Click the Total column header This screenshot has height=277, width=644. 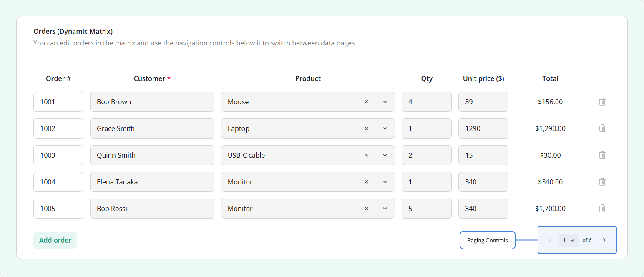click(x=550, y=78)
